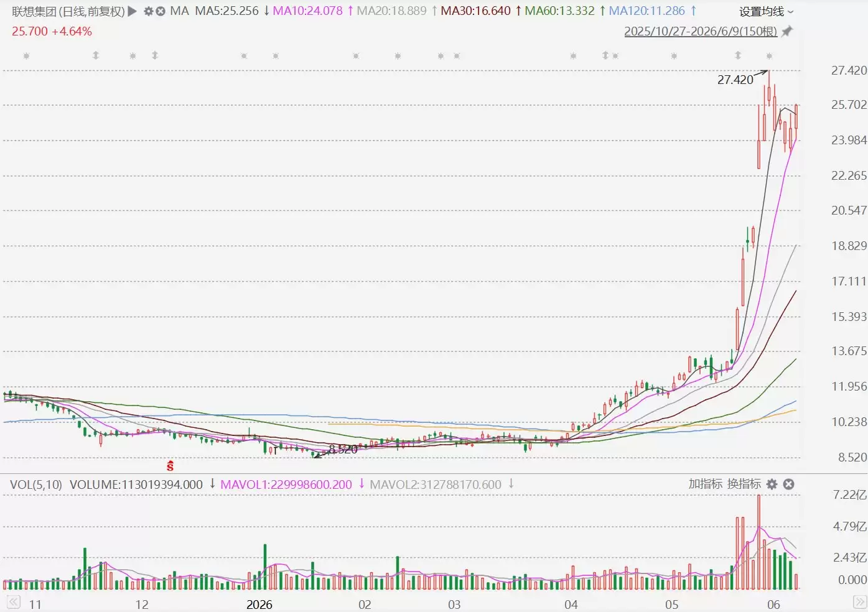Click the 04 month label on time axis

coord(571,605)
